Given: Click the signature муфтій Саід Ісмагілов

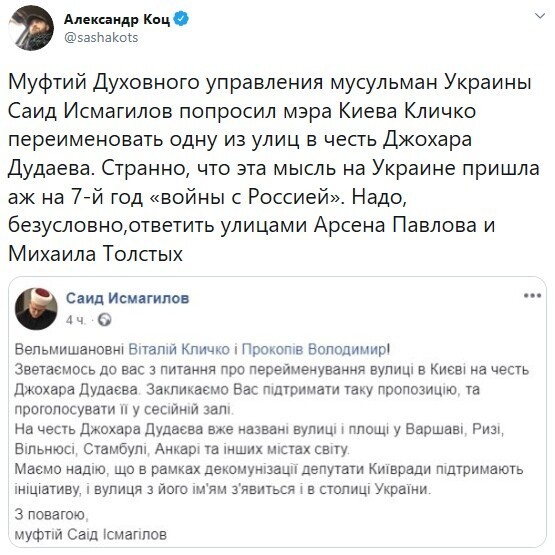Looking at the screenshot, I should (91, 534).
